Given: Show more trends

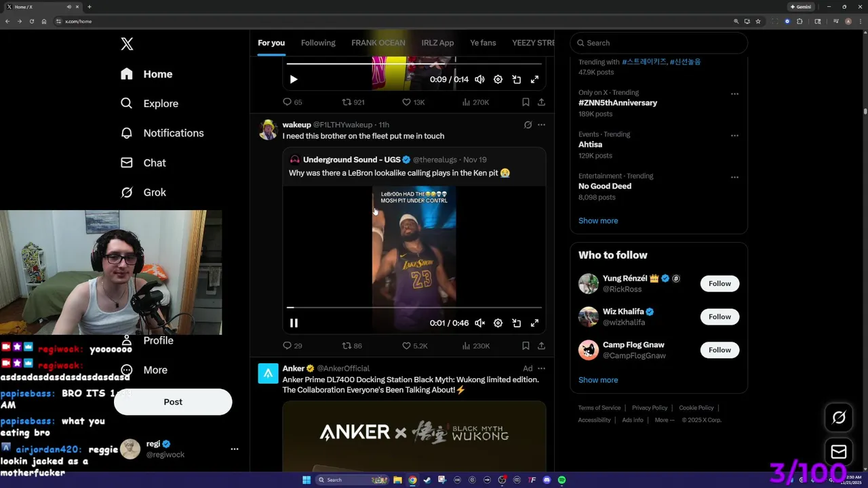Looking at the screenshot, I should pos(598,221).
